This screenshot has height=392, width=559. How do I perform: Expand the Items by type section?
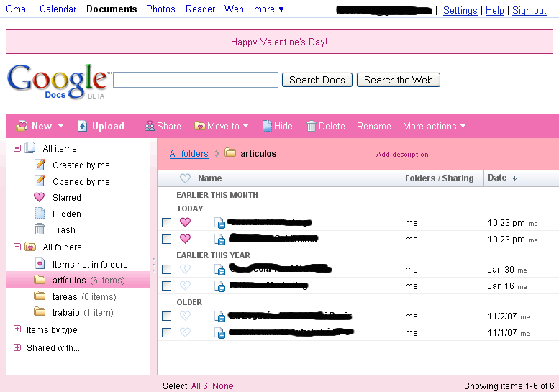click(x=17, y=329)
